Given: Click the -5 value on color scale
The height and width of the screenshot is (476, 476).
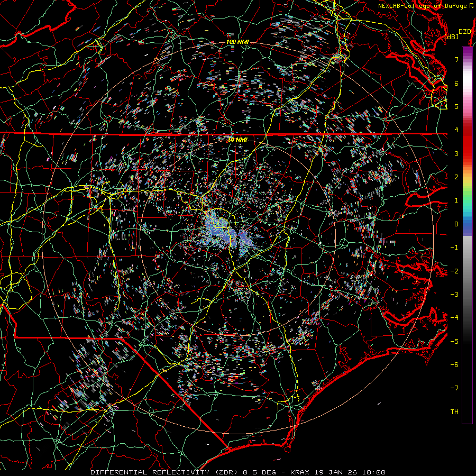Looking at the screenshot, I should 454,341.
